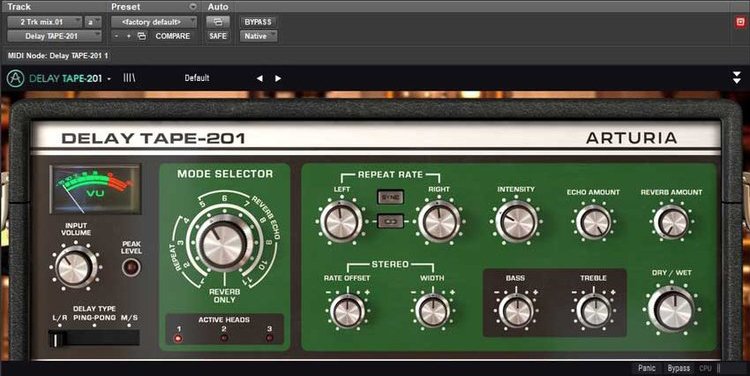
Task: Click the Panic button
Action: (x=647, y=368)
